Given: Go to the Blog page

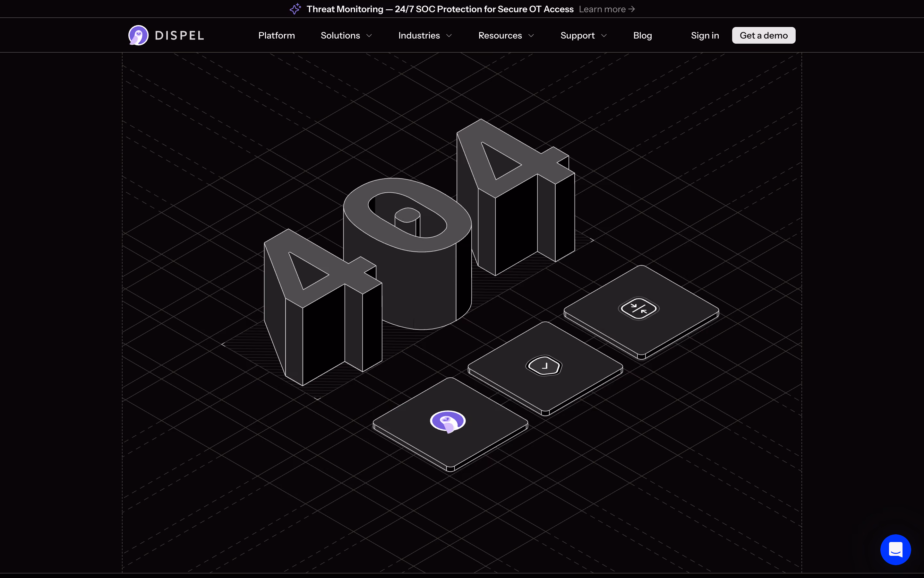Looking at the screenshot, I should click(x=642, y=36).
